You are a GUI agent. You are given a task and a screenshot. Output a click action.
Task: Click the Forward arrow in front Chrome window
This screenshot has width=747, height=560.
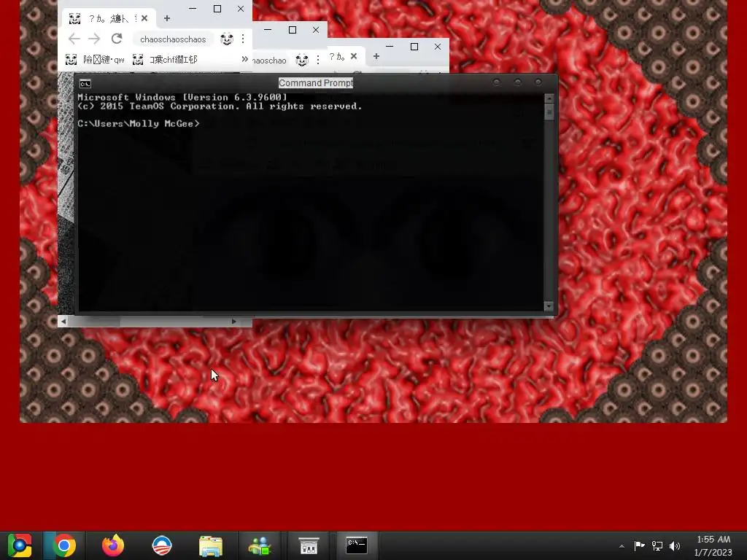94,39
